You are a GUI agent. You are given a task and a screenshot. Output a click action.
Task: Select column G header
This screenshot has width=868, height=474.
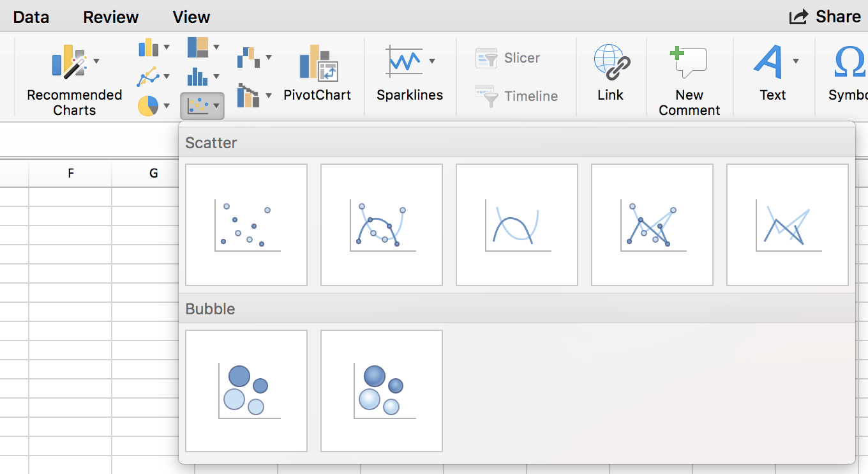pyautogui.click(x=153, y=173)
